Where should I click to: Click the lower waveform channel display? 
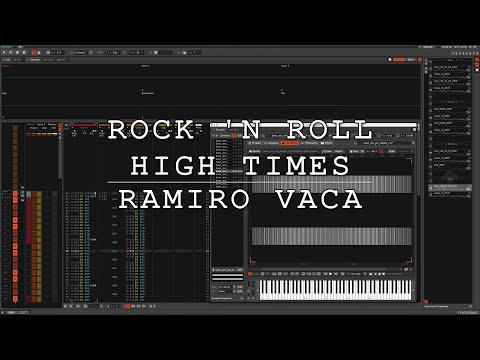[x=332, y=236]
